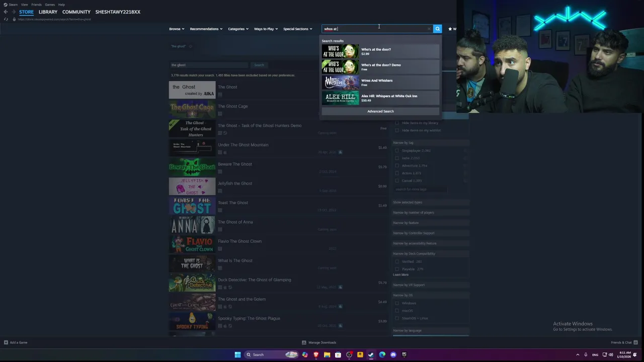Open Microsoft Store from the taskbar
Image resolution: width=644 pixels, height=362 pixels.
pyautogui.click(x=338, y=354)
